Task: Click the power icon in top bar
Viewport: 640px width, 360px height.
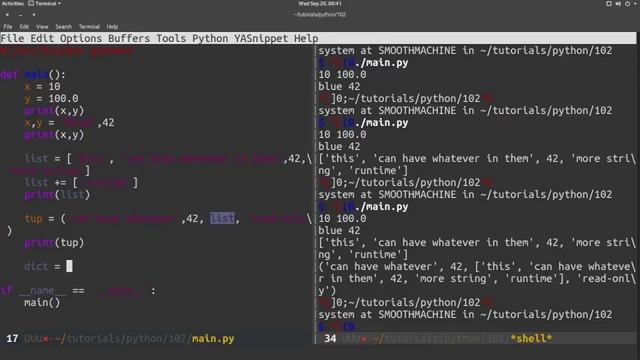Action: click(627, 4)
